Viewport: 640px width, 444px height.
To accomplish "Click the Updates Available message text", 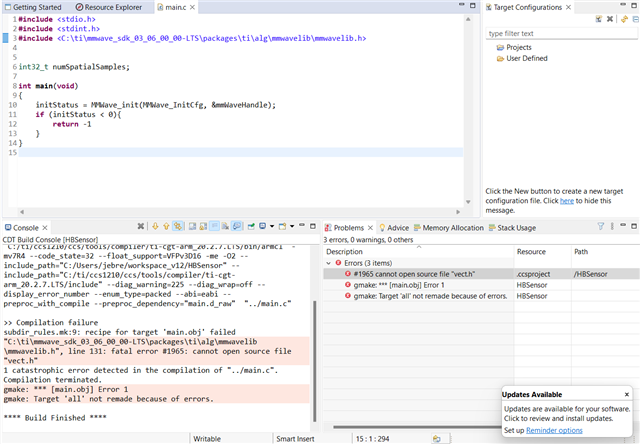I will point(567,413).
